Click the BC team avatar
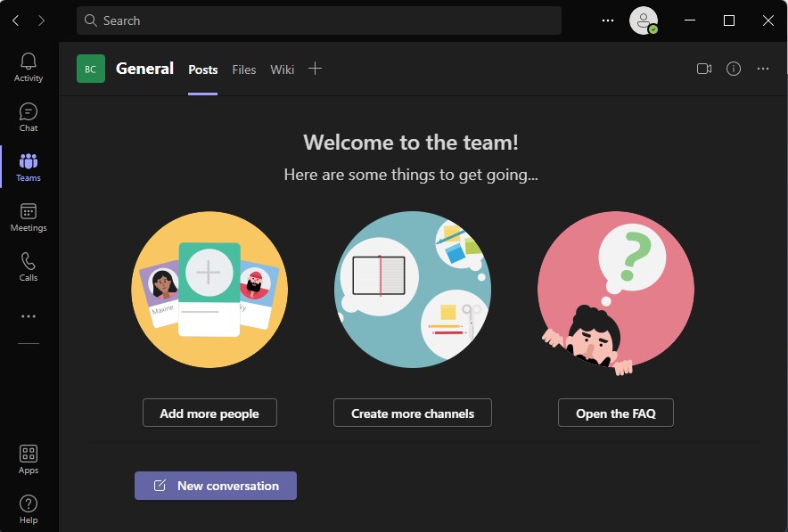This screenshot has width=788, height=532. (x=90, y=69)
